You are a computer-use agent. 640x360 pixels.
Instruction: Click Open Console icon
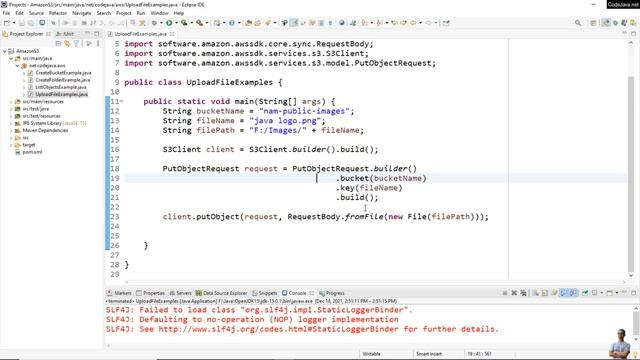coord(609,293)
